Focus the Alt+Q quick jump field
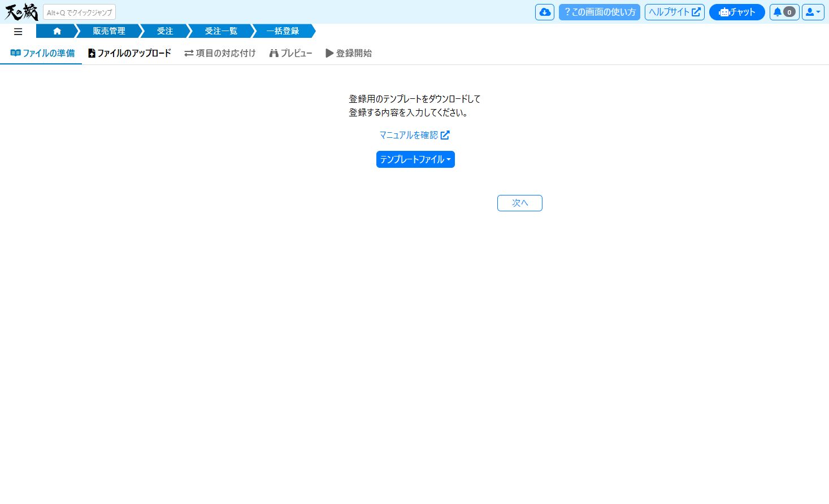 pyautogui.click(x=79, y=12)
